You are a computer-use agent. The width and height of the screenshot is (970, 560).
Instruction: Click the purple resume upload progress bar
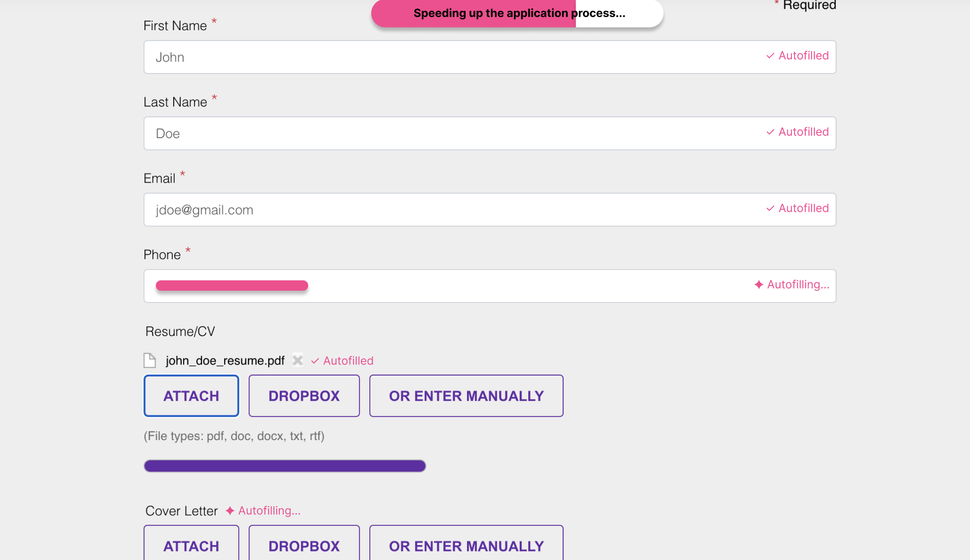pyautogui.click(x=285, y=466)
